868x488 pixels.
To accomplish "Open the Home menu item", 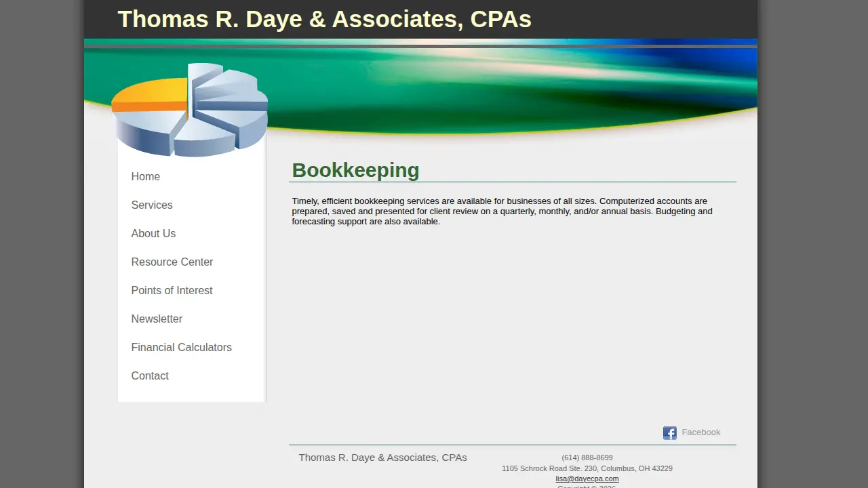I will click(x=146, y=176).
